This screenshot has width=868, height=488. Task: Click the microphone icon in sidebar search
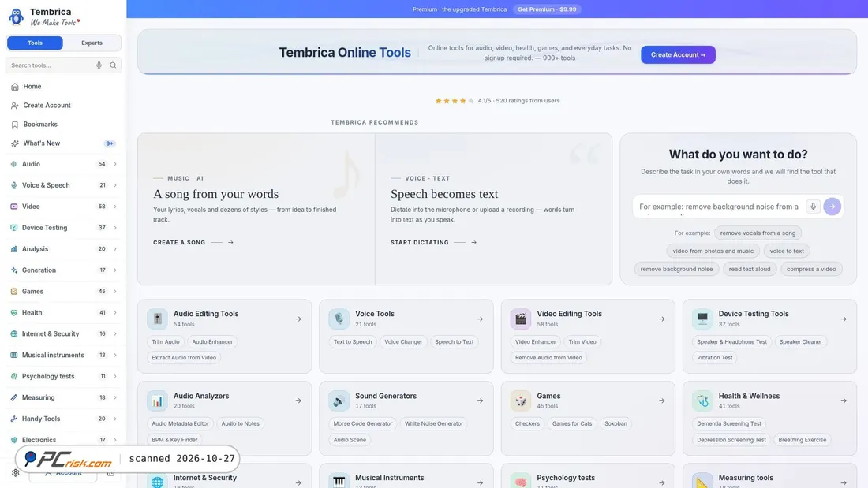point(99,65)
